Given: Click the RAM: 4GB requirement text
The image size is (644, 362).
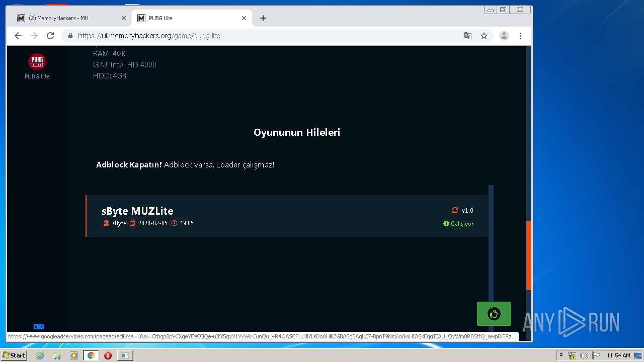Looking at the screenshot, I should click(109, 54).
